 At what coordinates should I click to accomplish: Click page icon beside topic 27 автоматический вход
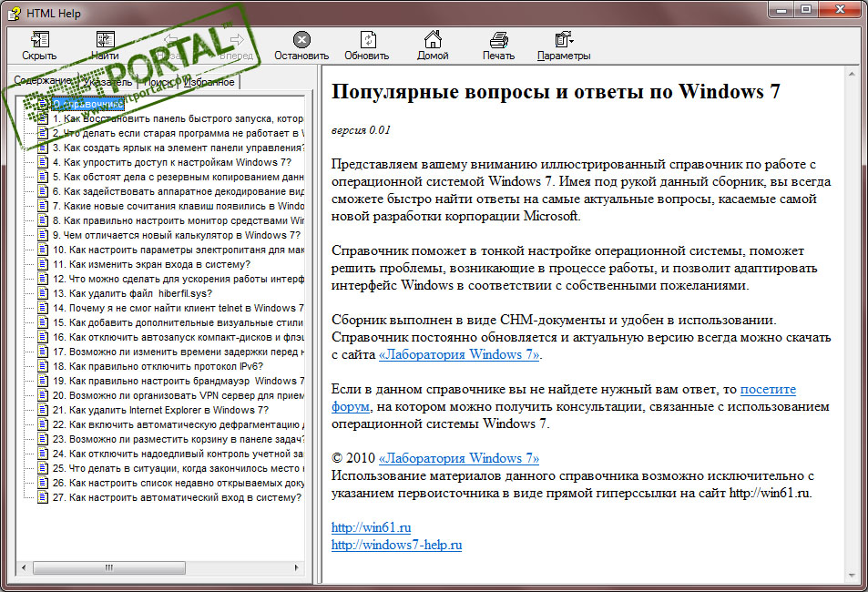[x=43, y=497]
